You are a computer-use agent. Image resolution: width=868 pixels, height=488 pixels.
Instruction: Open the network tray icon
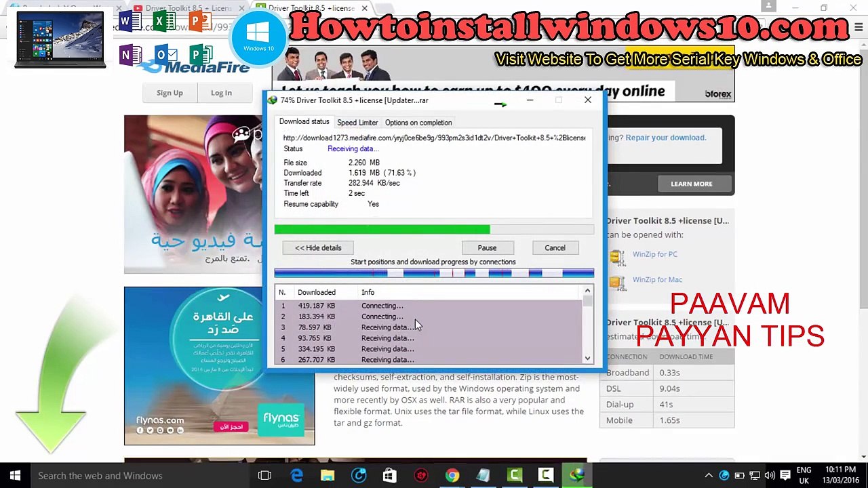pyautogui.click(x=754, y=476)
